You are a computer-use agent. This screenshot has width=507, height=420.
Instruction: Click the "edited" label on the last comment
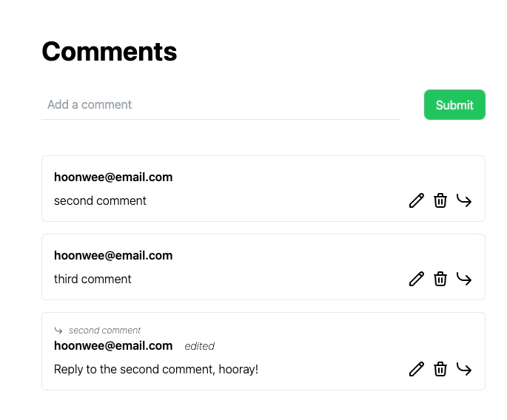click(199, 346)
